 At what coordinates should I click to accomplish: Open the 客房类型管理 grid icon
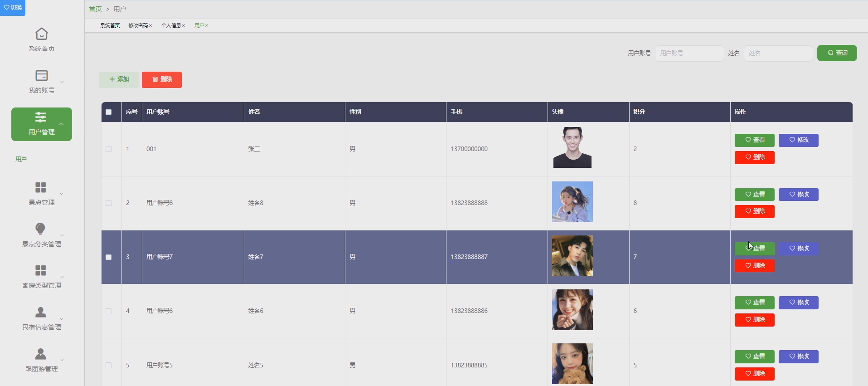tap(41, 270)
